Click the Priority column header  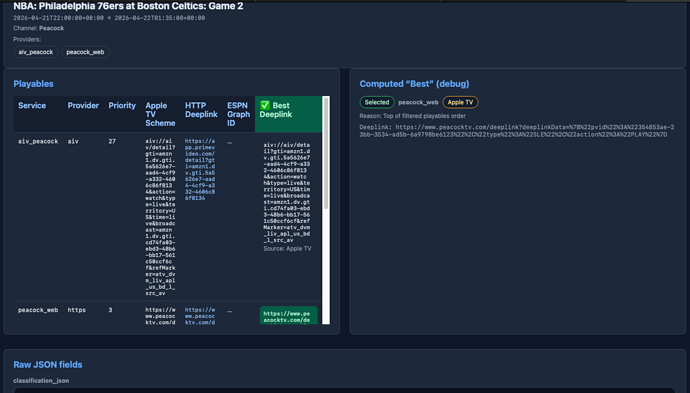[122, 106]
